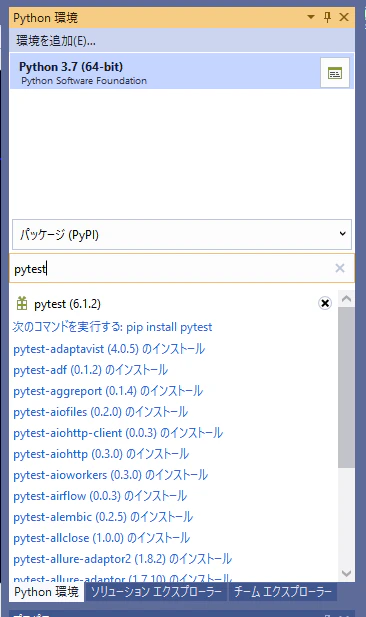Open the パッケージ (PyPI) dropdown

coord(182,235)
